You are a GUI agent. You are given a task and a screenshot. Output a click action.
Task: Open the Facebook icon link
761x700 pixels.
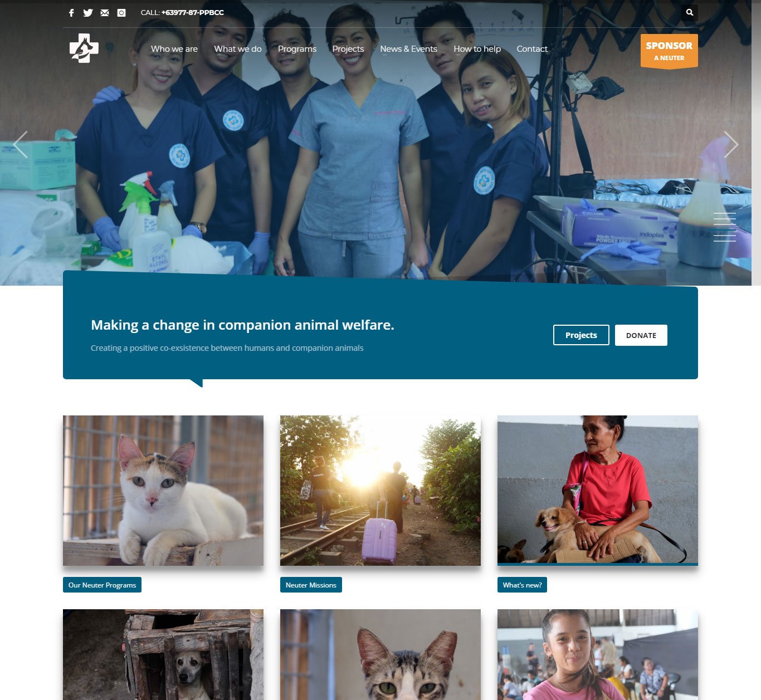[x=71, y=13]
